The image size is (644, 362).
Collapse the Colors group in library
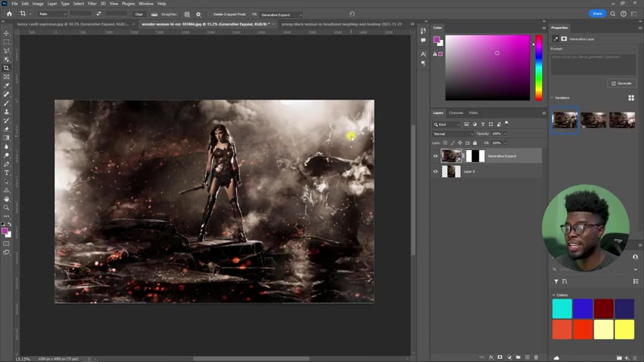click(x=554, y=295)
